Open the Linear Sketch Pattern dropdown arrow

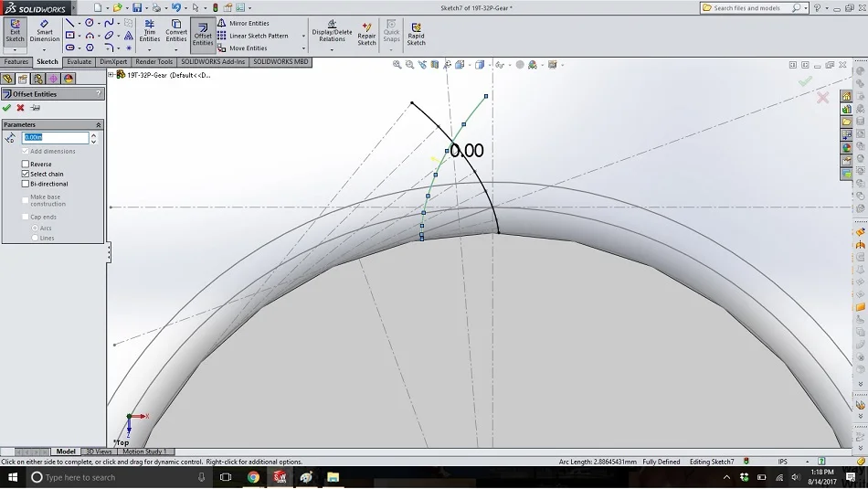pos(303,36)
